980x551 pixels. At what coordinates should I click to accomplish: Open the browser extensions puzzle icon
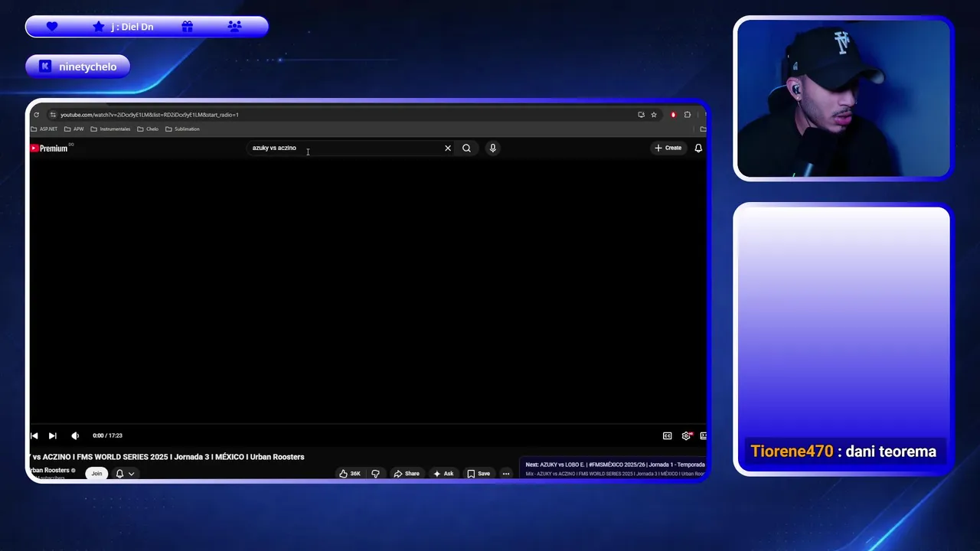688,115
